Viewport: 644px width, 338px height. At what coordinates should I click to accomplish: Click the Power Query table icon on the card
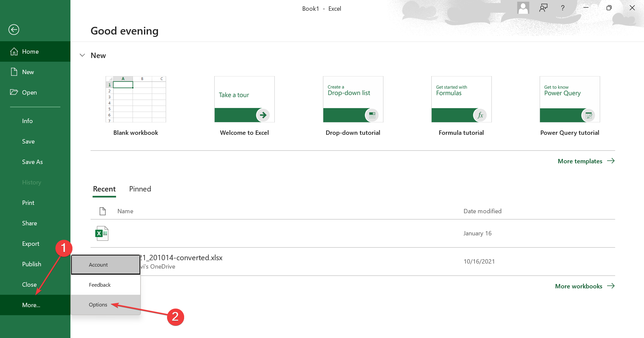(589, 115)
